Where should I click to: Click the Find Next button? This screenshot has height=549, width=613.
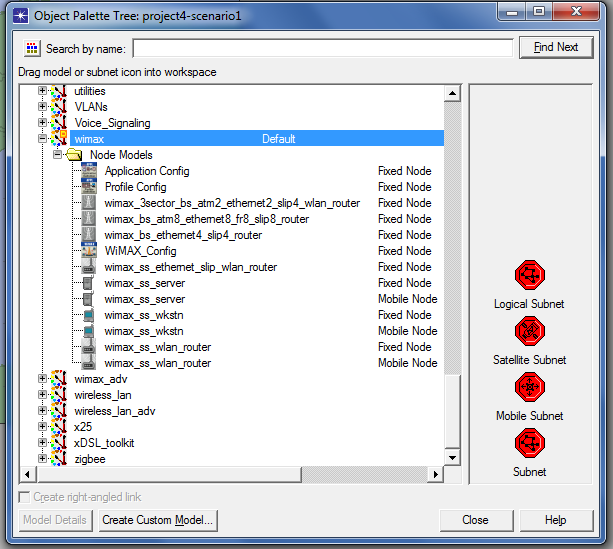556,47
